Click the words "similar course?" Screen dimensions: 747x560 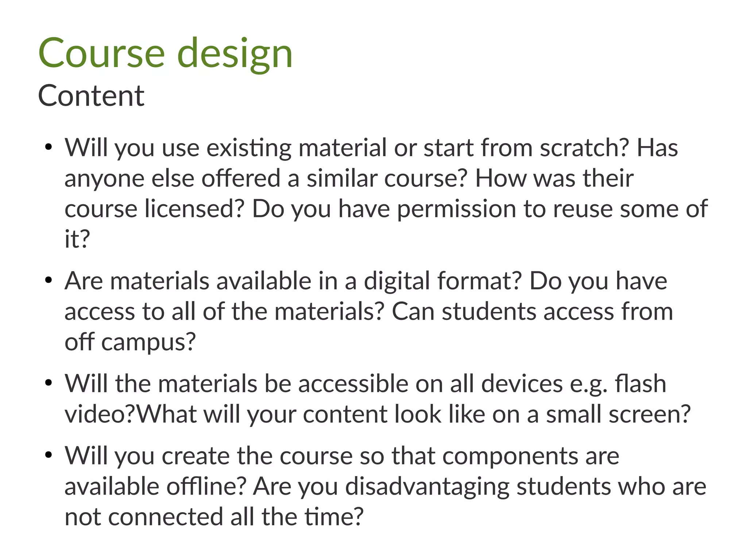tap(387, 178)
